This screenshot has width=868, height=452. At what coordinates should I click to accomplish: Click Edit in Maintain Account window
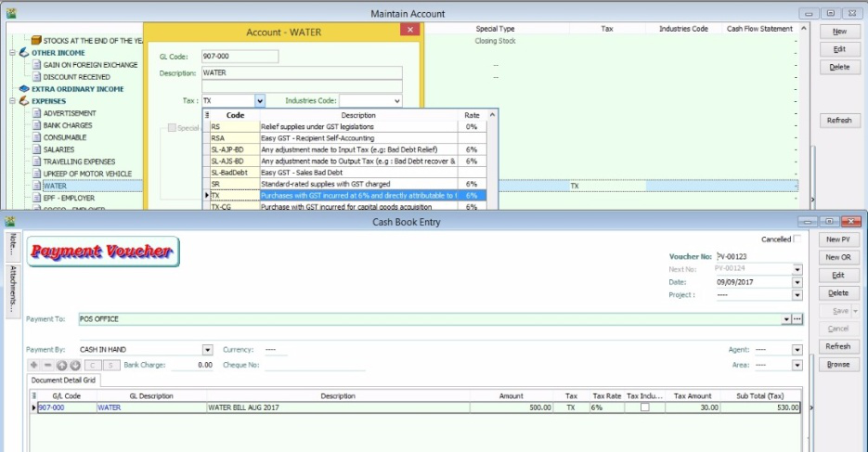pos(839,49)
